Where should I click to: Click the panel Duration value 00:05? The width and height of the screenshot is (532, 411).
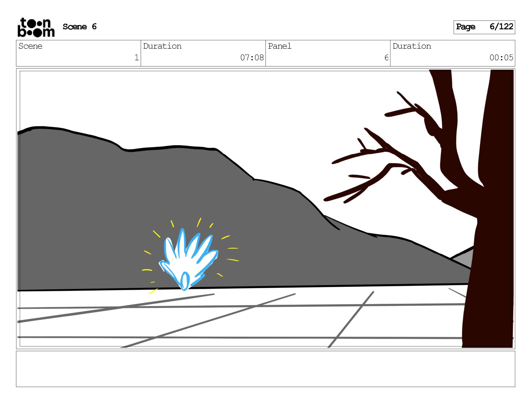click(x=501, y=58)
